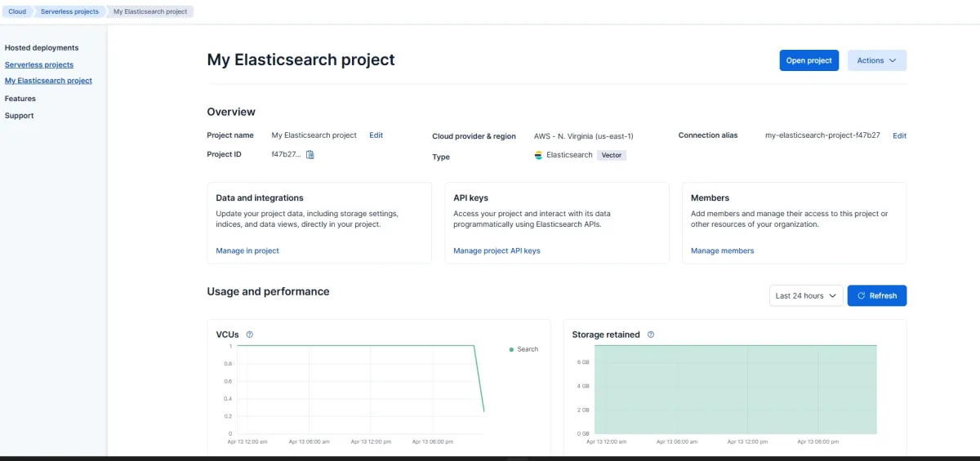Viewport: 980px width, 461px height.
Task: Select My Elasticsearch project in sidebar
Action: [x=48, y=81]
